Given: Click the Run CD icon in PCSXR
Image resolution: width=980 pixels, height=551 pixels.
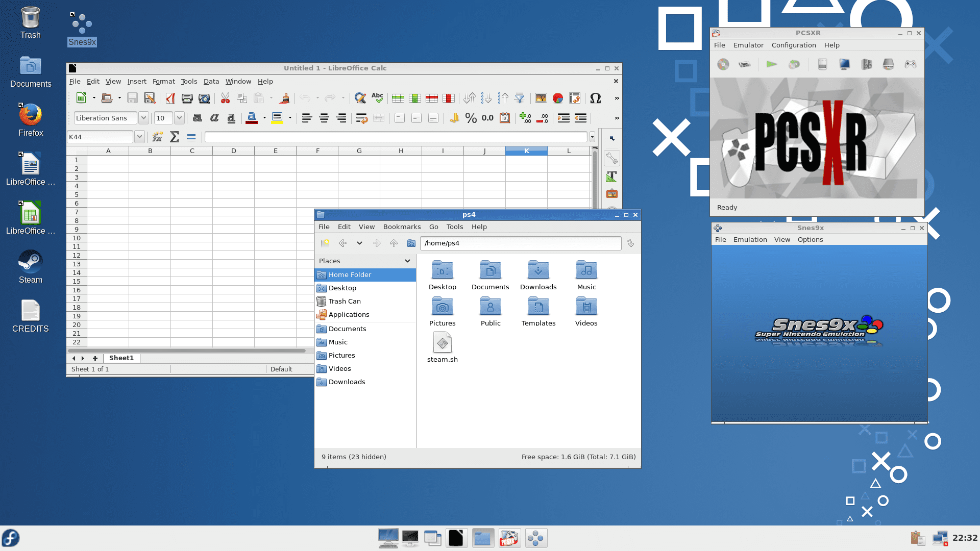Looking at the screenshot, I should (723, 64).
